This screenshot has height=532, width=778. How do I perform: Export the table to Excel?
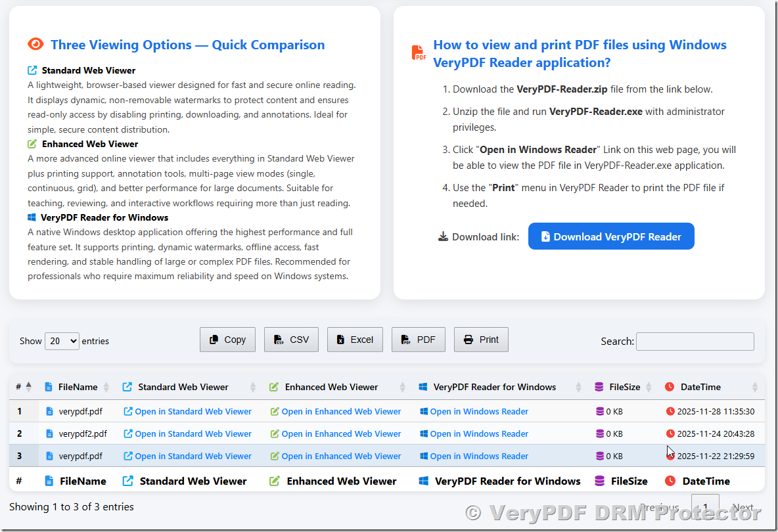point(355,340)
